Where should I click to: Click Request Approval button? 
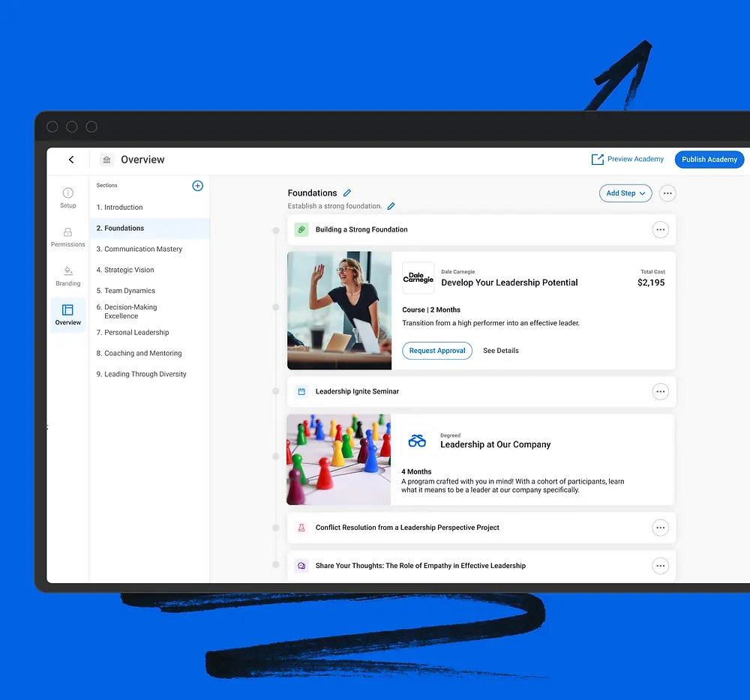[437, 351]
